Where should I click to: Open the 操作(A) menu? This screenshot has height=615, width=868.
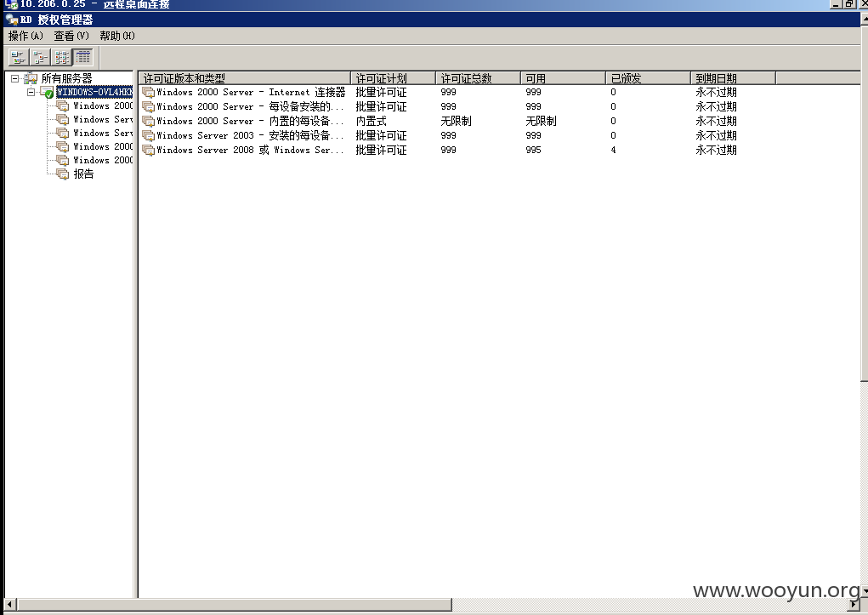pyautogui.click(x=26, y=36)
